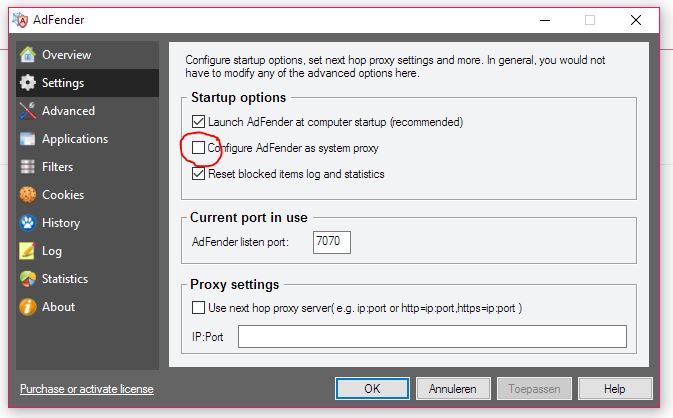Screen dimensions: 673x418
Task: Click the Log notepad icon
Action: (x=27, y=251)
